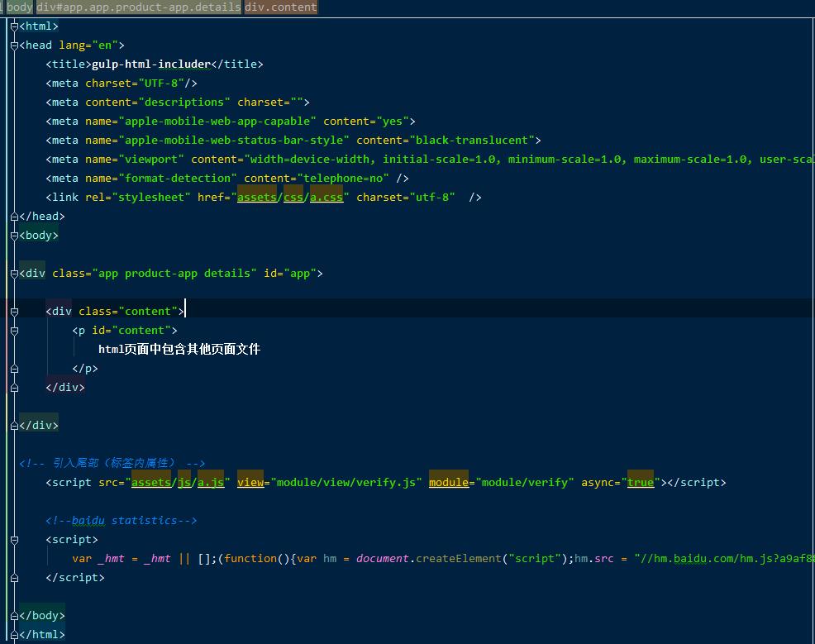The width and height of the screenshot is (815, 644).
Task: Open the a.css file link
Action: 326,197
